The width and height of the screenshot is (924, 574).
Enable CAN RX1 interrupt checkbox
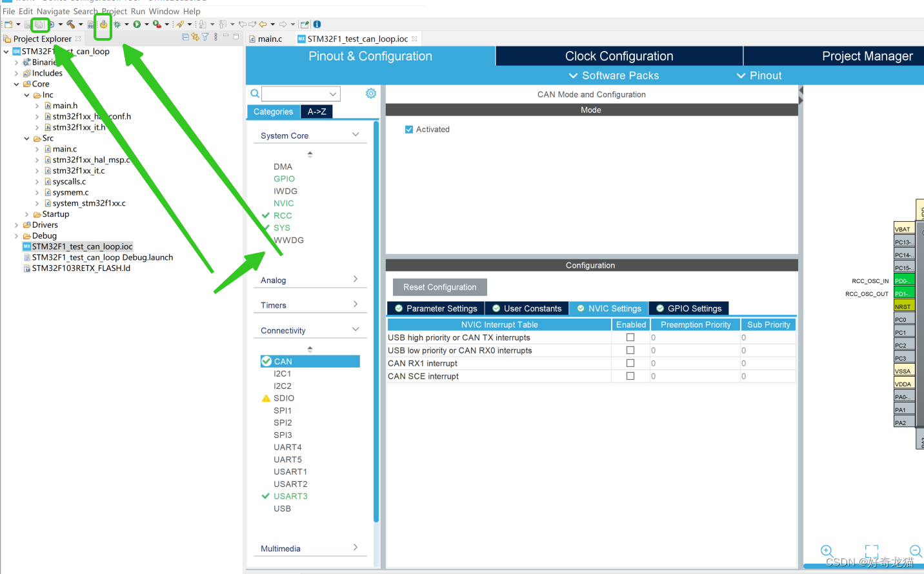(630, 363)
